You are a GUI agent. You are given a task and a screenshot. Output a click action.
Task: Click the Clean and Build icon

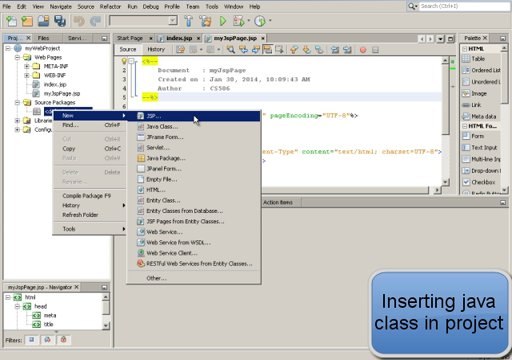coord(205,21)
